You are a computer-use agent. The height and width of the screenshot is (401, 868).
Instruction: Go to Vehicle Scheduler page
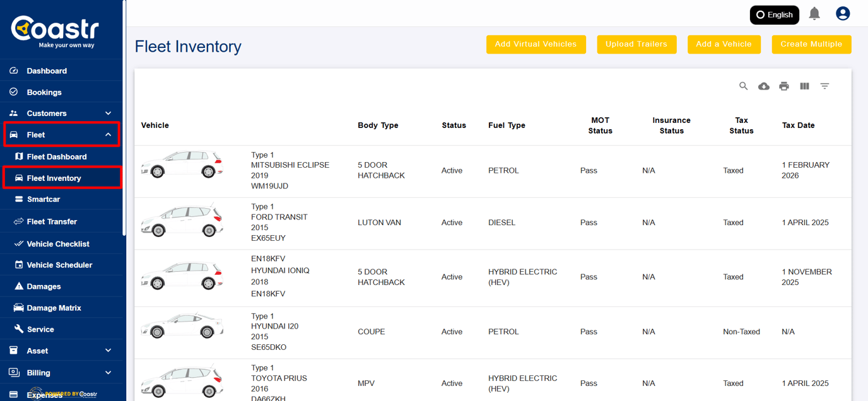pyautogui.click(x=59, y=265)
